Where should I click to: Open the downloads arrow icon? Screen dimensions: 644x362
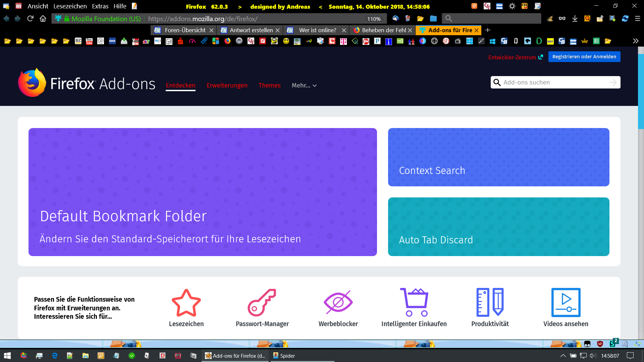tap(575, 19)
